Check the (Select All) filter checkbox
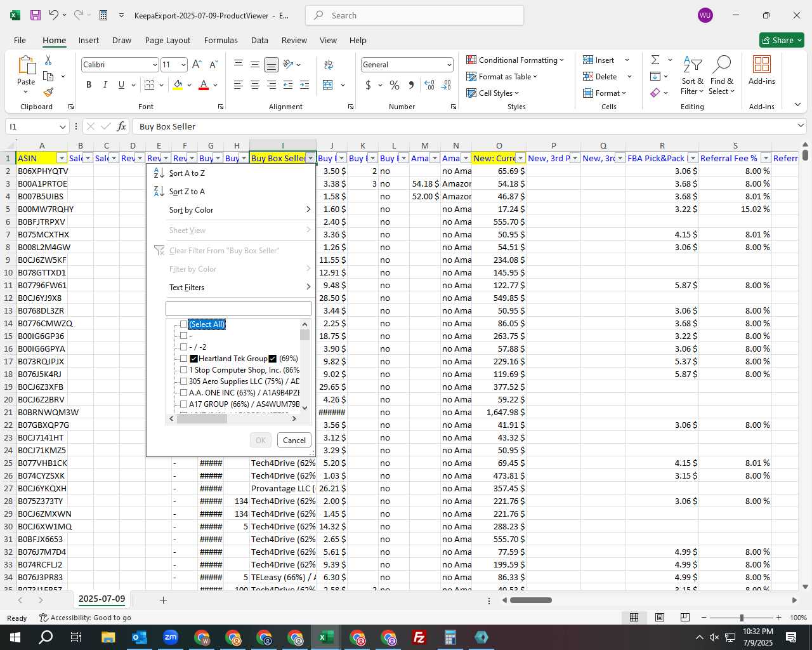Image resolution: width=812 pixels, height=650 pixels. [x=184, y=324]
